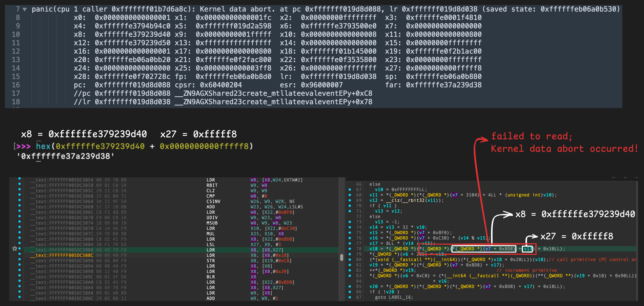The height and width of the screenshot is (306, 644).
Task: Click the star bookmark icon beside FFFFFFF005DC5088
Action: (15, 248)
